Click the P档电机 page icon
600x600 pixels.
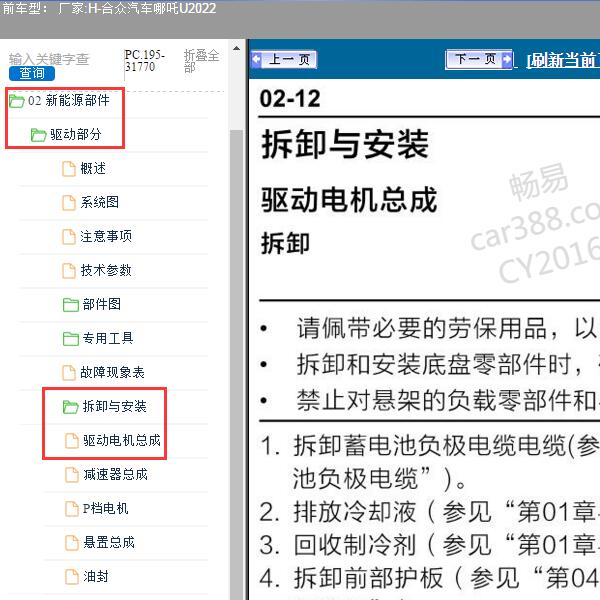(x=72, y=509)
